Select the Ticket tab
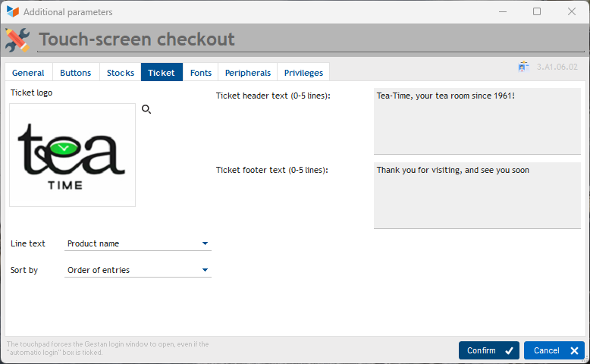Image resolution: width=590 pixels, height=364 pixels. pos(161,73)
